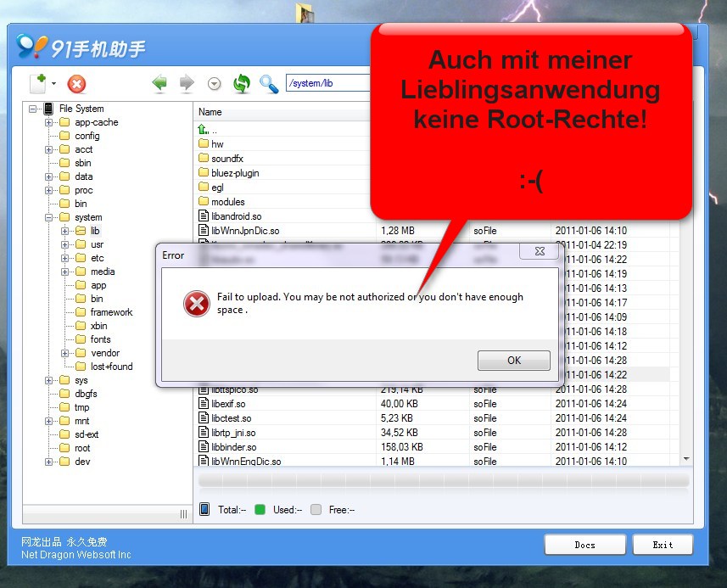
Task: Click the 1,28 MB size cell
Action: click(x=398, y=231)
